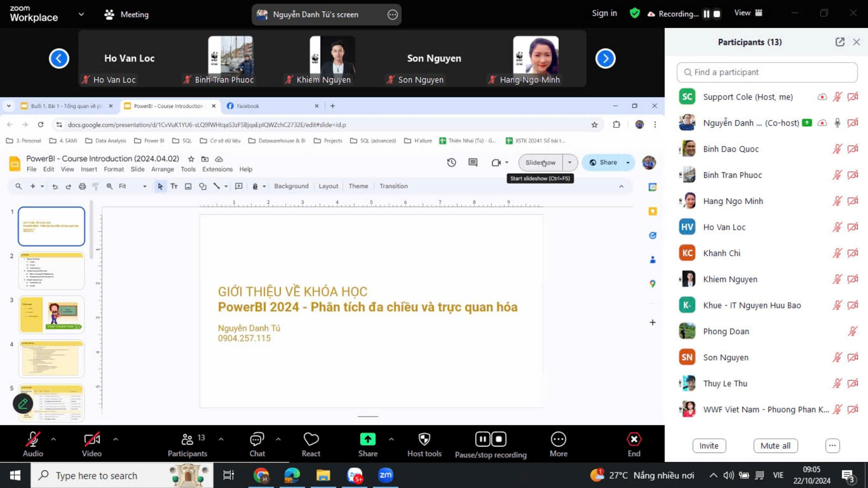Open the Insert menu in Slides

coord(89,169)
